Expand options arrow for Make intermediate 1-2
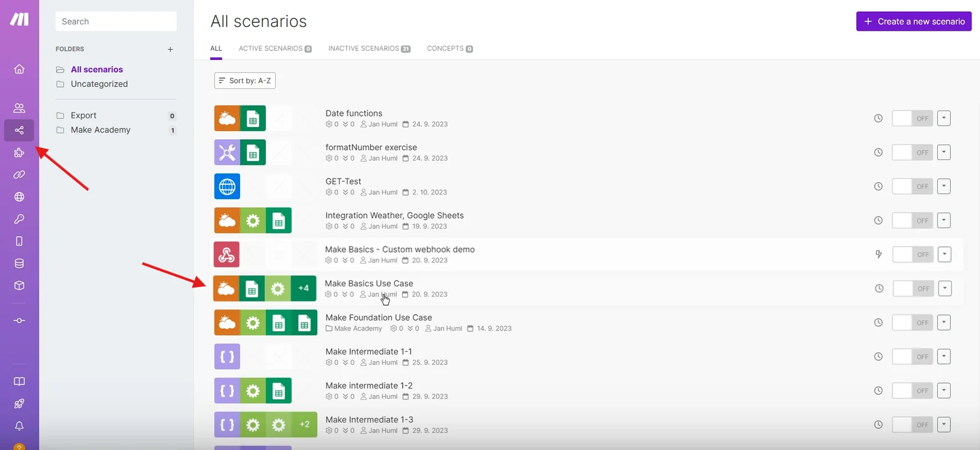980x450 pixels. [944, 391]
